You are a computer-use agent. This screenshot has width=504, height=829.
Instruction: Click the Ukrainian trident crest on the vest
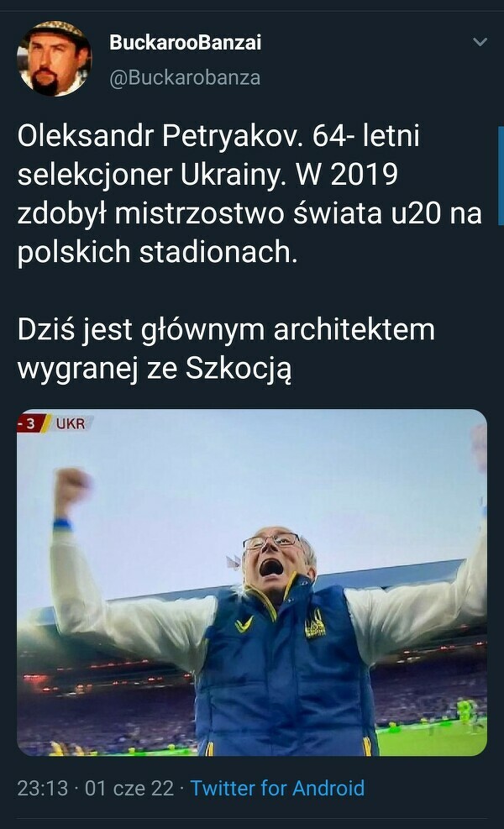[315, 622]
